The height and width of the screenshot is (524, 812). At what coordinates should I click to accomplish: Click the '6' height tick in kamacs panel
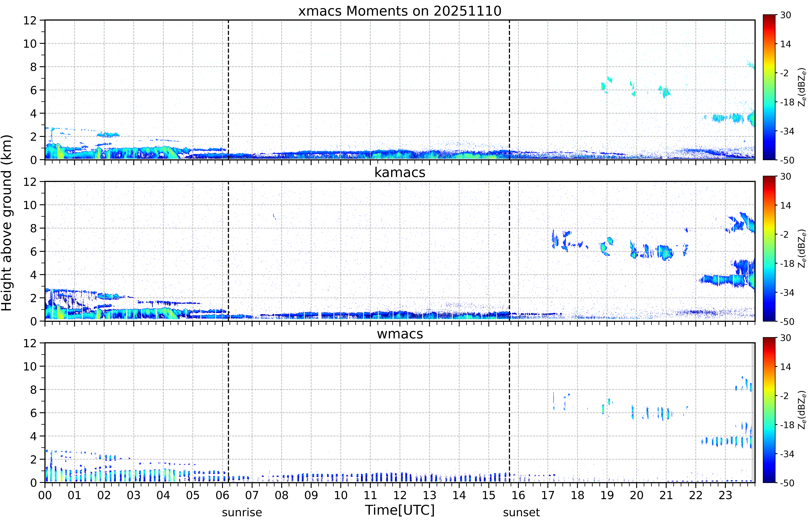(x=33, y=251)
